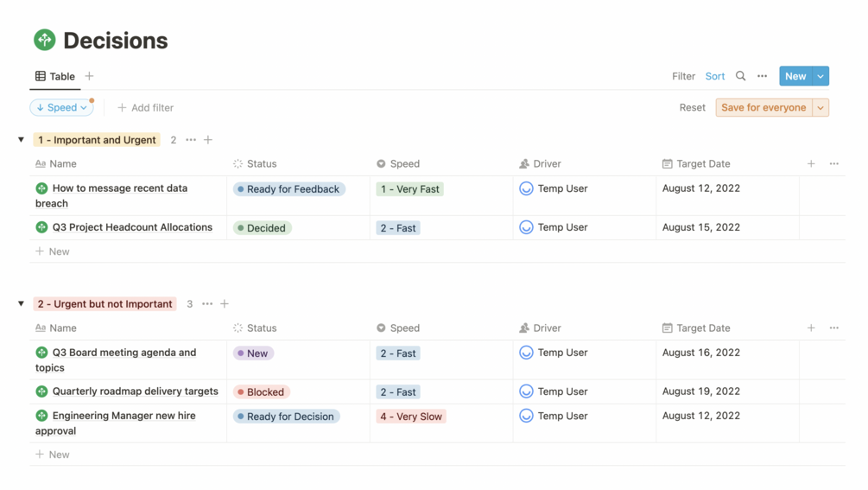Viewport: 868px width, 490px height.
Task: Collapse the Urgent but not Important group
Action: click(x=22, y=304)
